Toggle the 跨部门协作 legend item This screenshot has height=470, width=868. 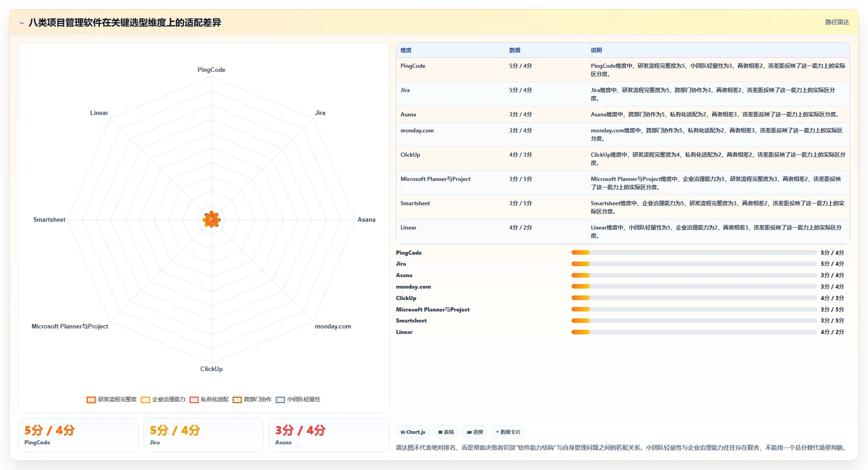pos(252,399)
